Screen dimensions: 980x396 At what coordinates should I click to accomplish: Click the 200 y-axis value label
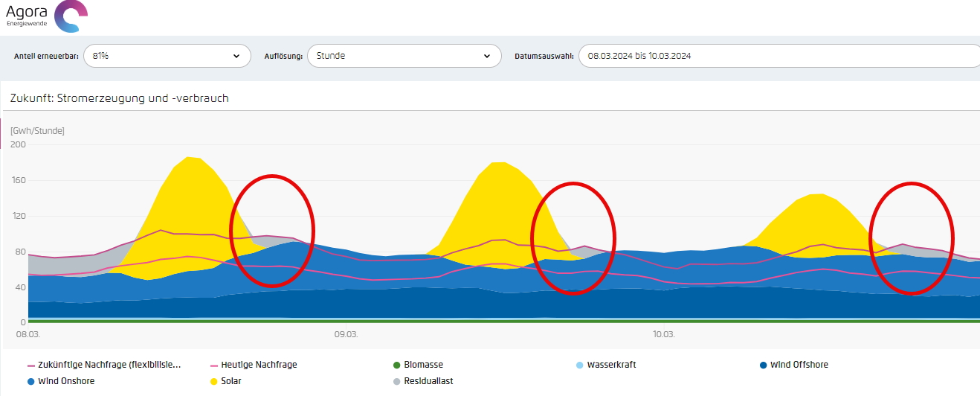[18, 144]
